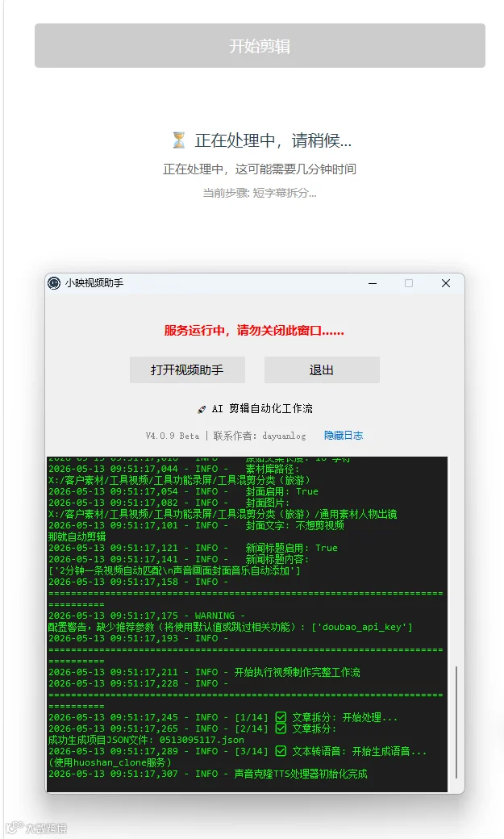Click the maximize icon of the helper window

(x=409, y=283)
